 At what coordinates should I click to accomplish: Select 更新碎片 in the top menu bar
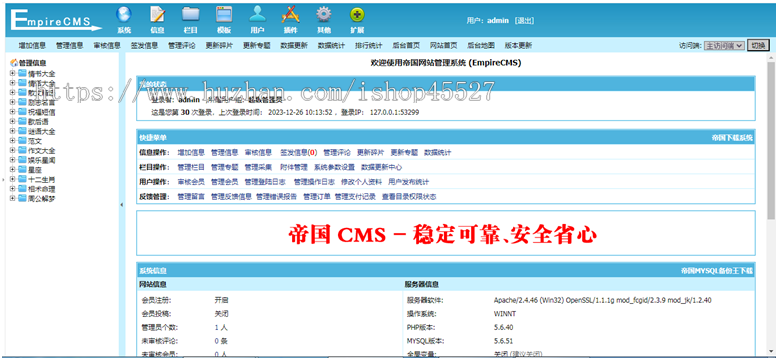click(219, 46)
